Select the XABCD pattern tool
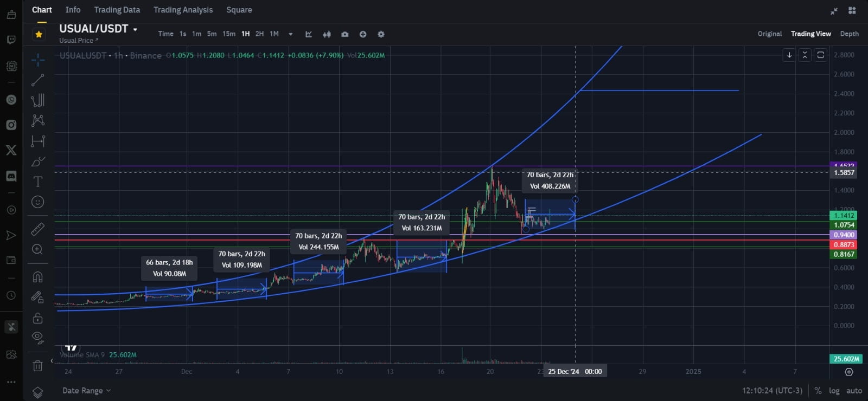The width and height of the screenshot is (868, 401). [37, 120]
